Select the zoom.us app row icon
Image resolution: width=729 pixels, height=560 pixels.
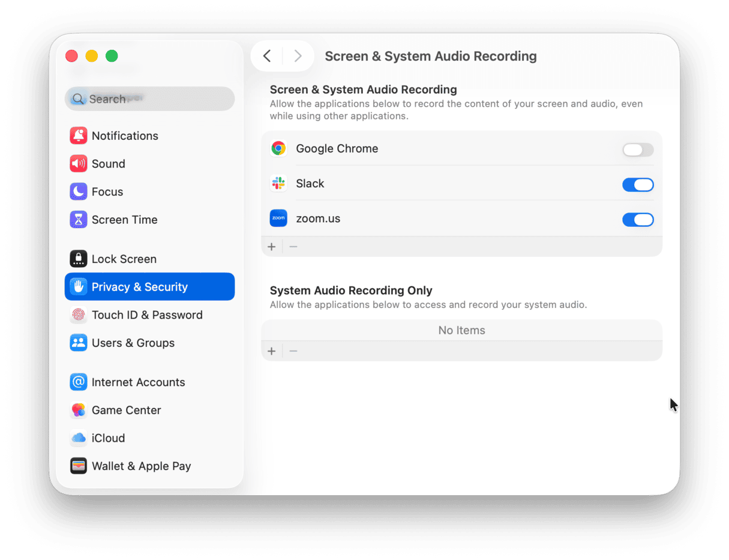tap(278, 218)
